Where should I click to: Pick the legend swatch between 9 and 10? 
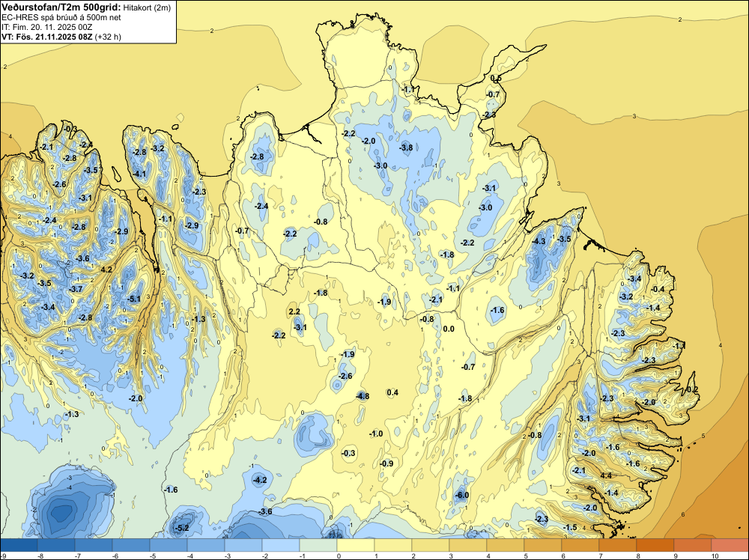click(x=693, y=545)
